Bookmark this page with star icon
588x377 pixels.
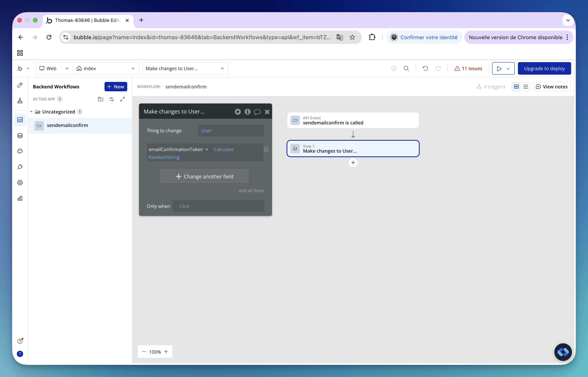pyautogui.click(x=352, y=37)
